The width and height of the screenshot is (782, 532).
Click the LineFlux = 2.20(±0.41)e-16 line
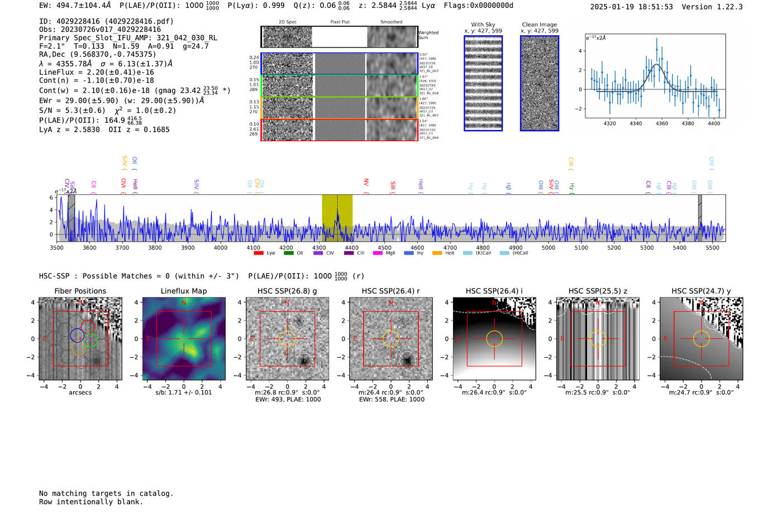click(x=97, y=72)
